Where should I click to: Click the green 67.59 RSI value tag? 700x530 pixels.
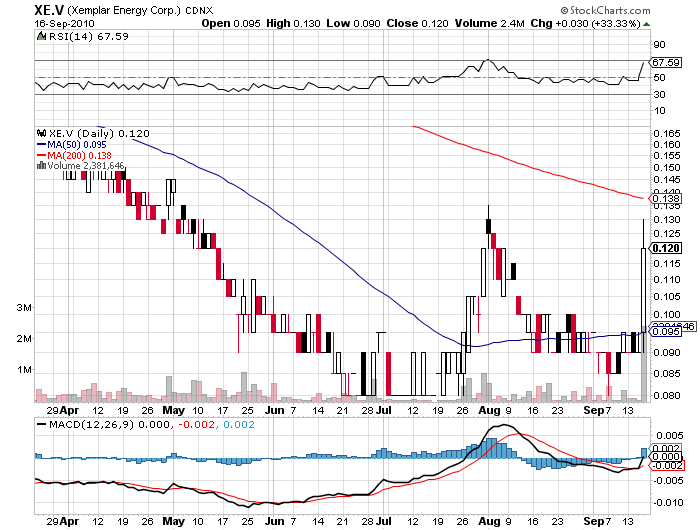point(667,63)
